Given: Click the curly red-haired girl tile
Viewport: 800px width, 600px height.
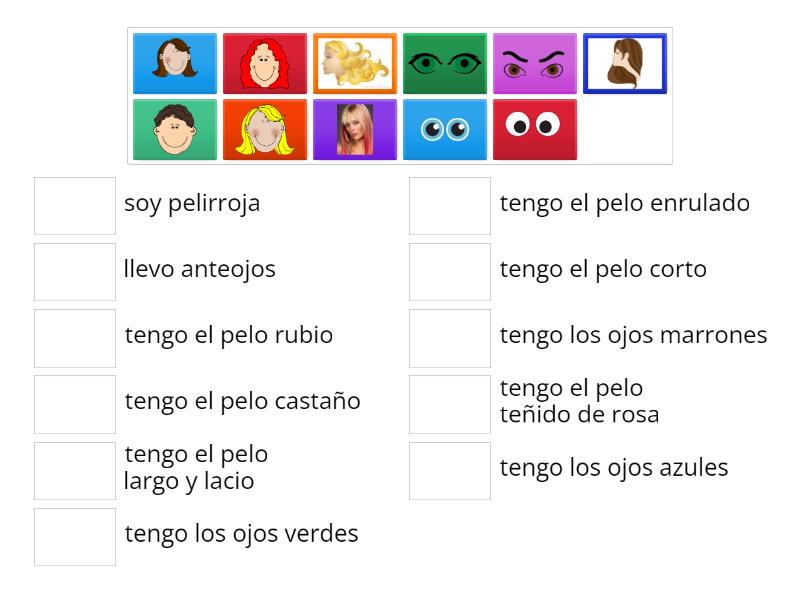Looking at the screenshot, I should [265, 63].
